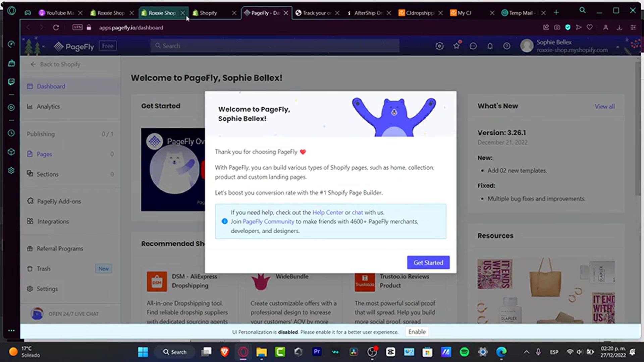Open a new browser tab
This screenshot has width=644, height=362.
pyautogui.click(x=556, y=13)
